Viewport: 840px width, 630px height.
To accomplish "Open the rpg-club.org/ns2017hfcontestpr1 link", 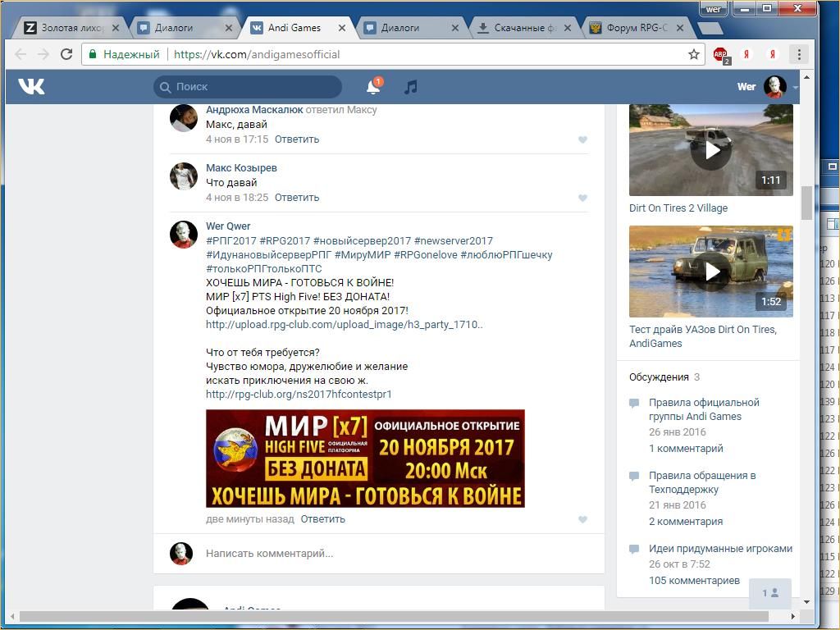I will click(299, 395).
